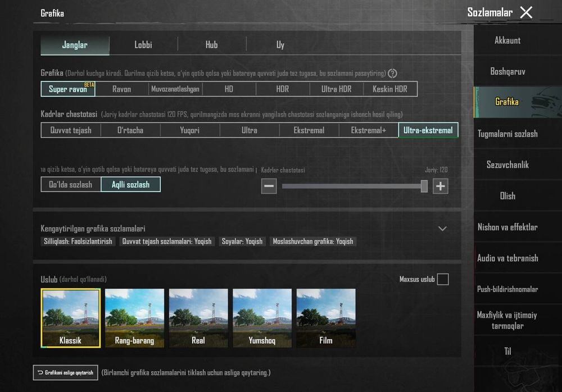The width and height of the screenshot is (562, 392).
Task: Set frame rate to Quvvat tejash
Action: click(x=71, y=130)
